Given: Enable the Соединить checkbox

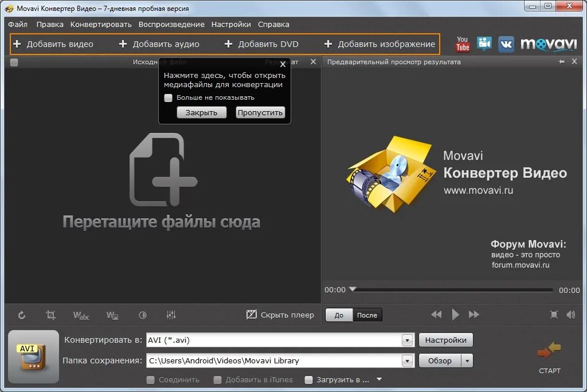Looking at the screenshot, I should [151, 380].
